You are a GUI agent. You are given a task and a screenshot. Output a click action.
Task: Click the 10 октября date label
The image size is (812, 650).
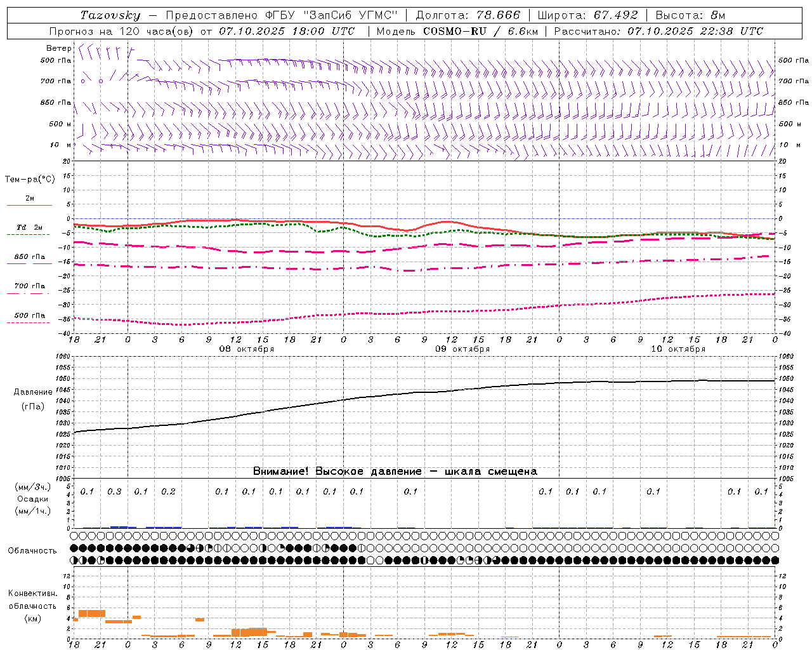tap(678, 349)
